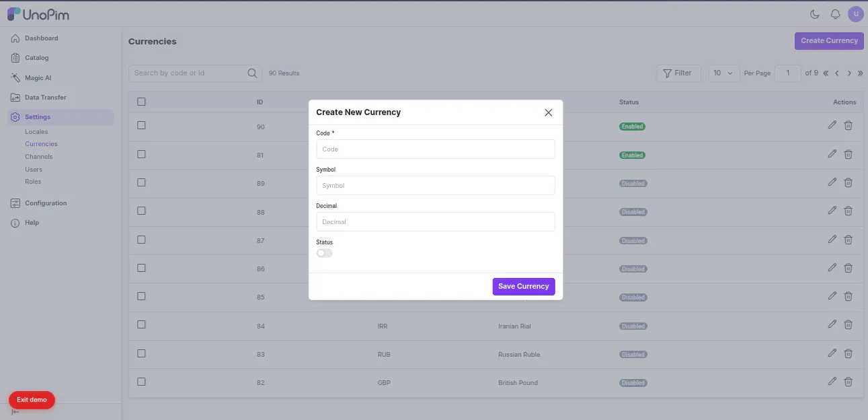
Task: Go to Roles settings page
Action: tap(33, 182)
